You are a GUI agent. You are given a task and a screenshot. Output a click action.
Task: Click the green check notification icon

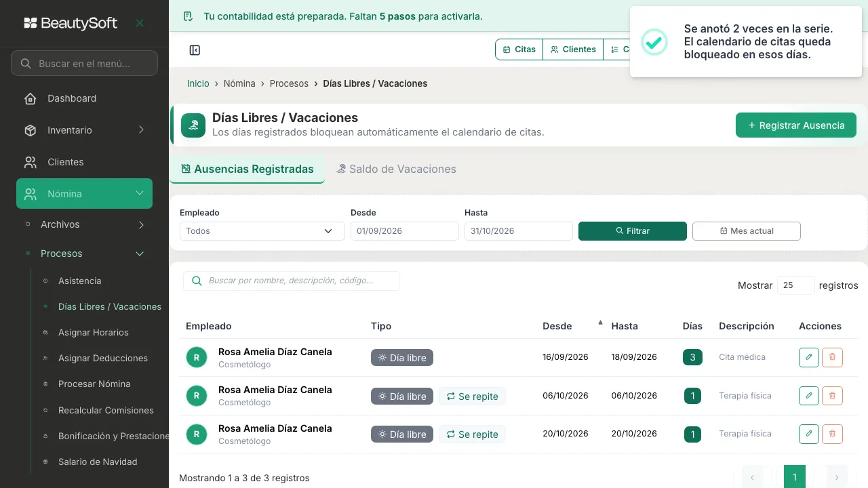(x=654, y=42)
